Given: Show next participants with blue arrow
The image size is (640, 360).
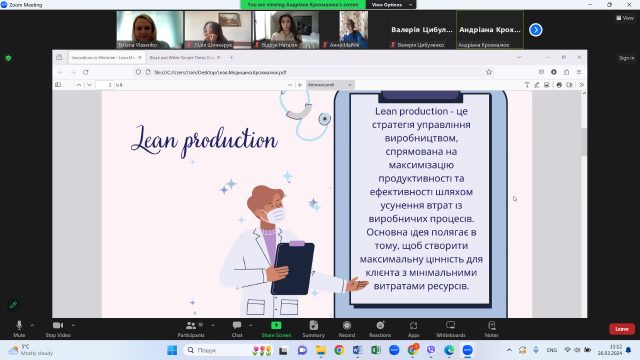Looking at the screenshot, I should coord(536,30).
